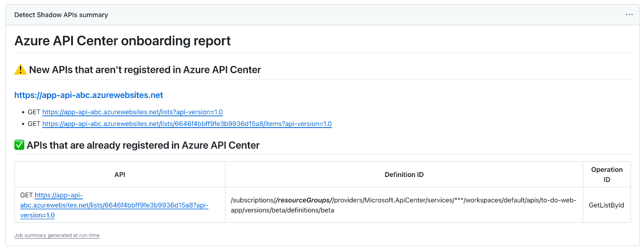The image size is (644, 252).
Task: Click 'Job summary generated at run-time' link
Action: pos(57,235)
